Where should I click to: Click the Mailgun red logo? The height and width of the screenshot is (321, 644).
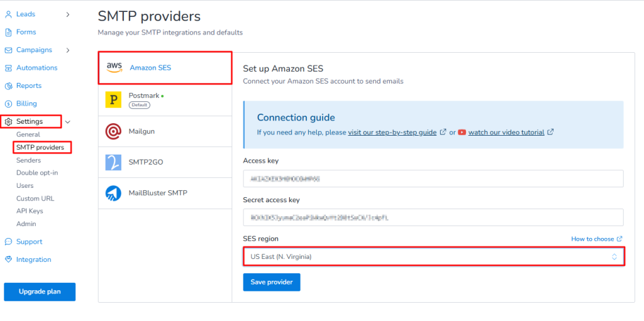113,131
